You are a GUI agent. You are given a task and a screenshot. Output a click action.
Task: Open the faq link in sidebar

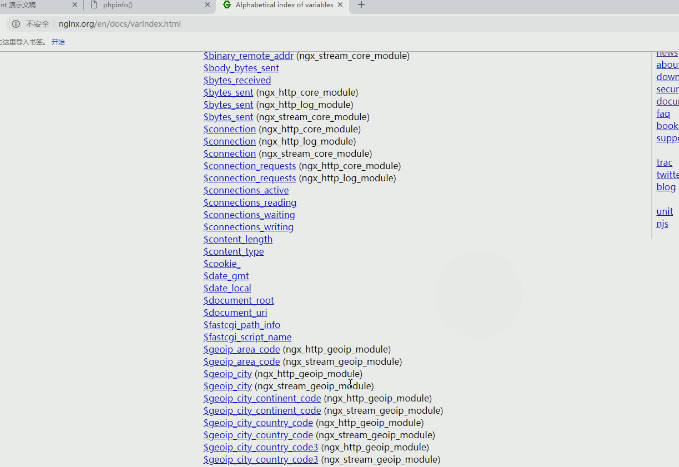coord(663,114)
